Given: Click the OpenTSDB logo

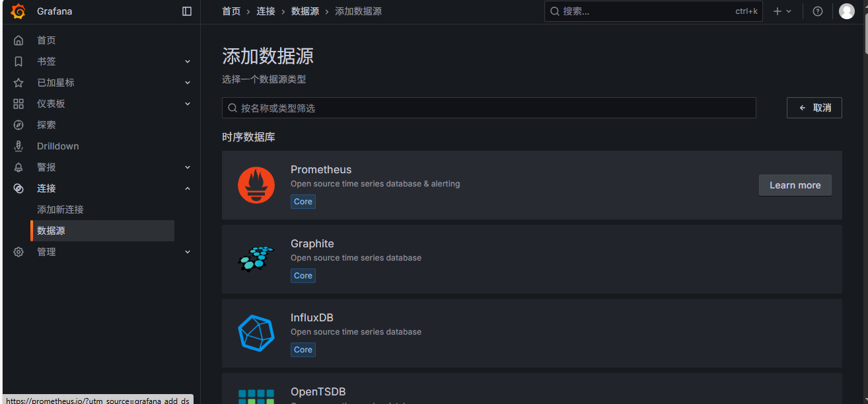Looking at the screenshot, I should (x=256, y=397).
